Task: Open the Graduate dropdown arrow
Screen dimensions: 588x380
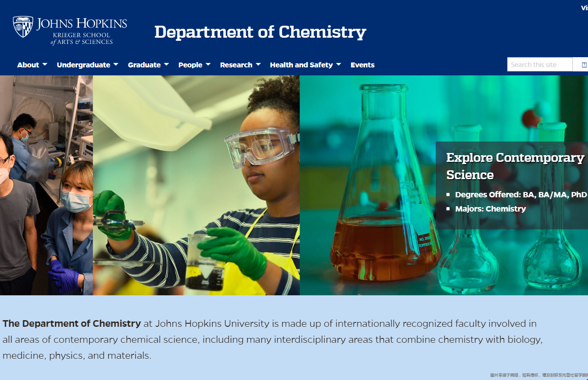Action: click(x=166, y=65)
